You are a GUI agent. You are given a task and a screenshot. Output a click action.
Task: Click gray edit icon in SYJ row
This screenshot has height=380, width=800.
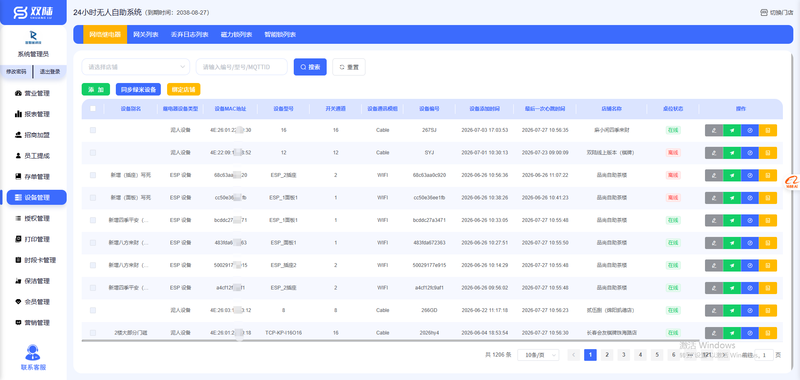[x=714, y=153]
